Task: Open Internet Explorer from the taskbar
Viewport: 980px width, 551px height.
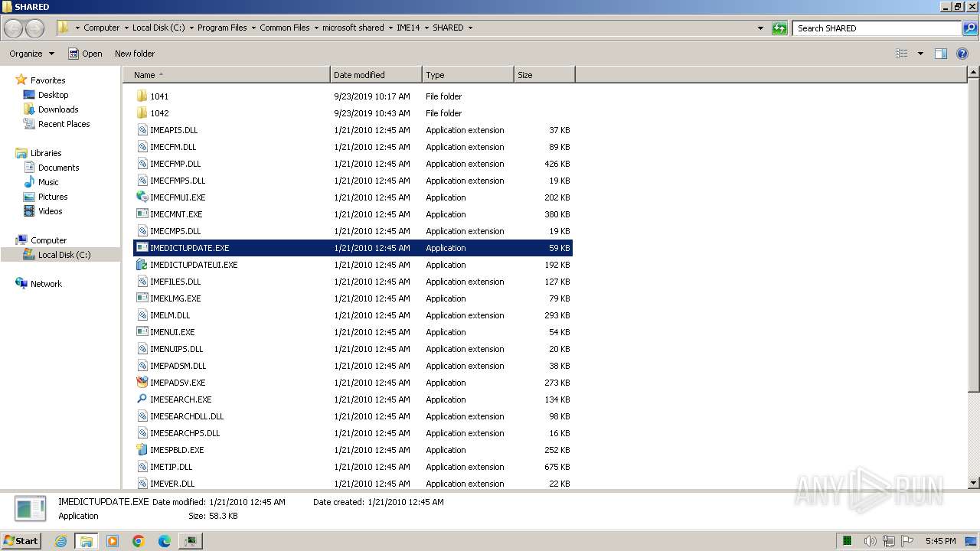Action: click(x=61, y=541)
